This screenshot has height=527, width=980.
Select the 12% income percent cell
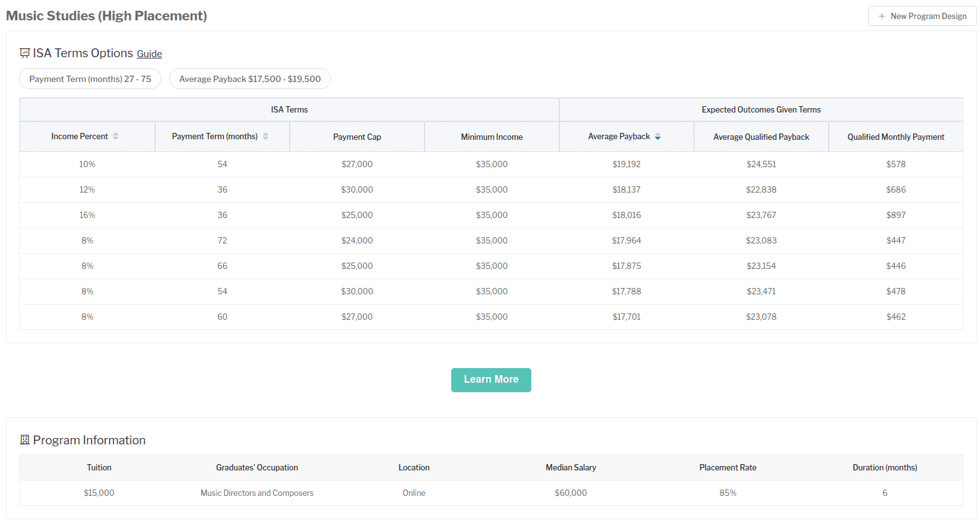(x=87, y=189)
